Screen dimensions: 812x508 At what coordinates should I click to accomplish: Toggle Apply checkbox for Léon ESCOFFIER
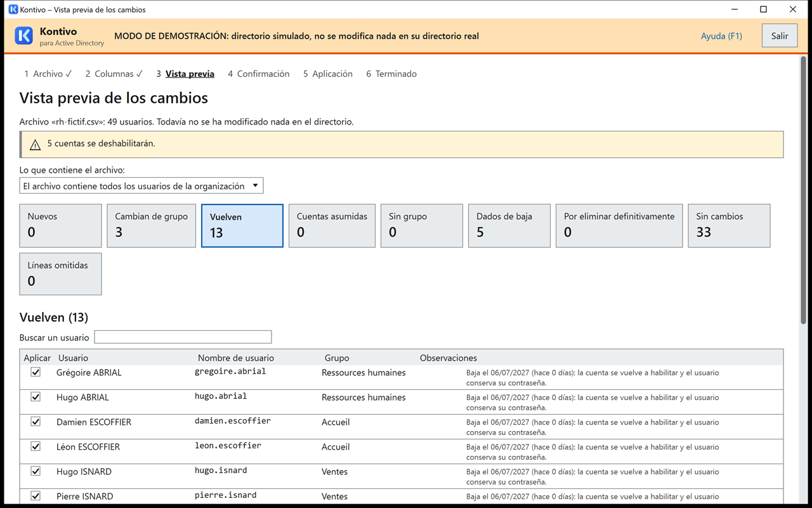click(x=36, y=446)
